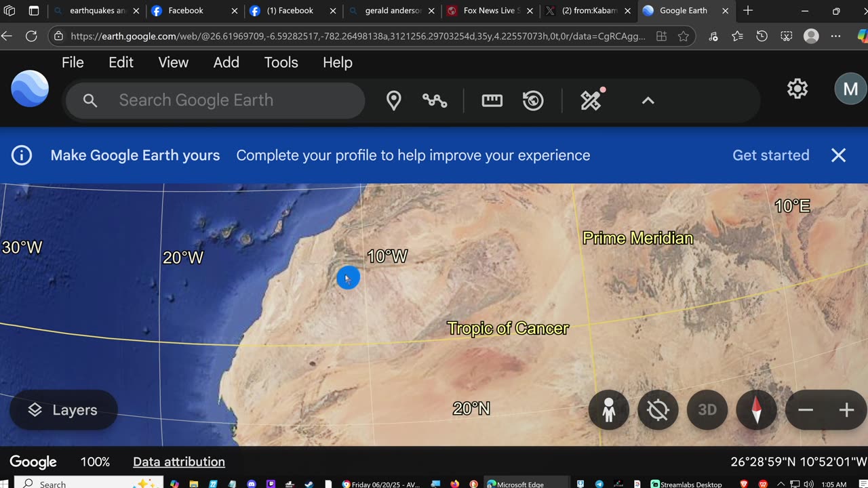
Task: Open Street View with the pegman icon
Action: [x=609, y=409]
